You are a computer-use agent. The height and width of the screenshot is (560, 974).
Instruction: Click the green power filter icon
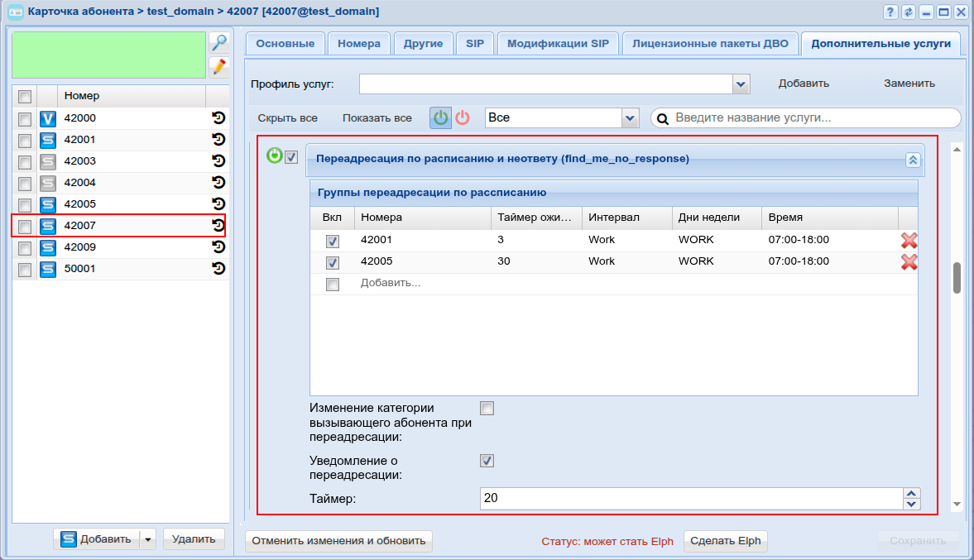pos(441,118)
